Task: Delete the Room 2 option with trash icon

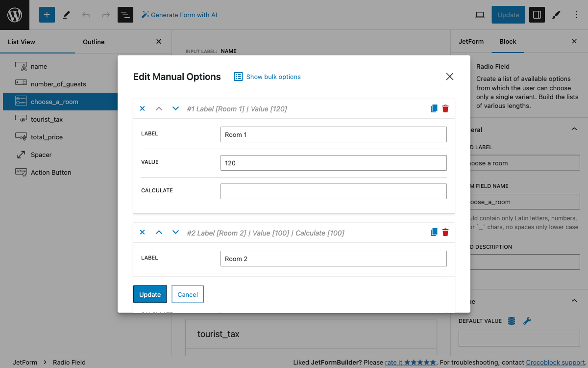Action: pos(445,233)
